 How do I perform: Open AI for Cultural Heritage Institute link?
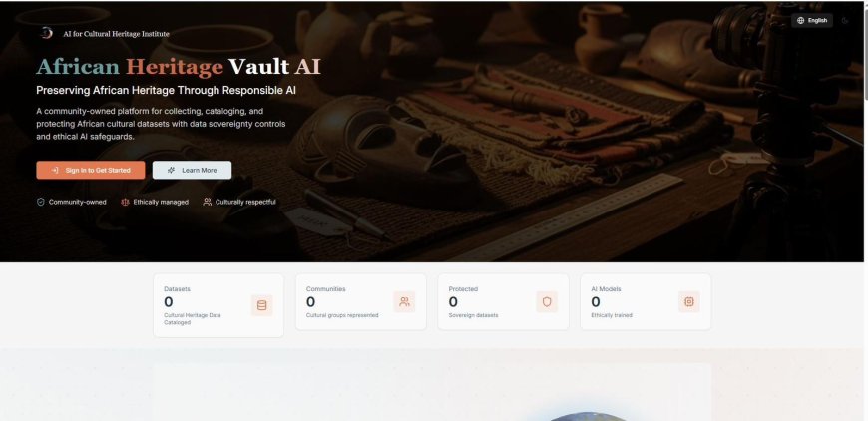click(x=117, y=34)
